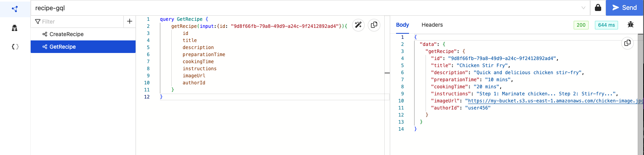Click the 644 ms response time badge
Viewport: 644px width, 155px height.
[606, 25]
